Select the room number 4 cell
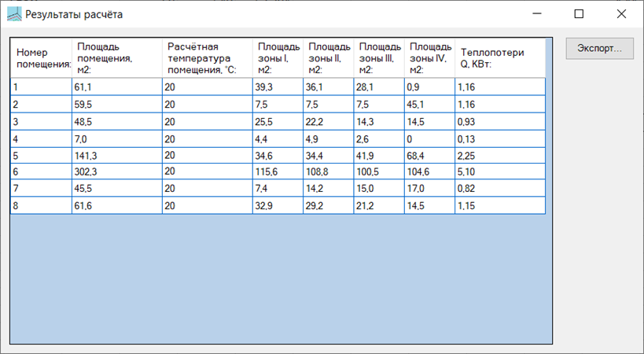This screenshot has height=354, width=644. tap(41, 138)
